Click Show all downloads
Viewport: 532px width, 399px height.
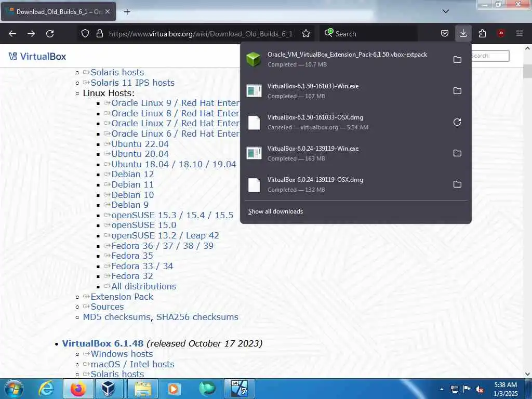pyautogui.click(x=275, y=211)
